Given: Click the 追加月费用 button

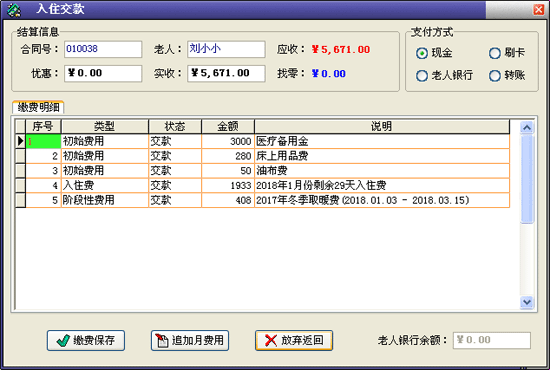Looking at the screenshot, I should coord(190,340).
